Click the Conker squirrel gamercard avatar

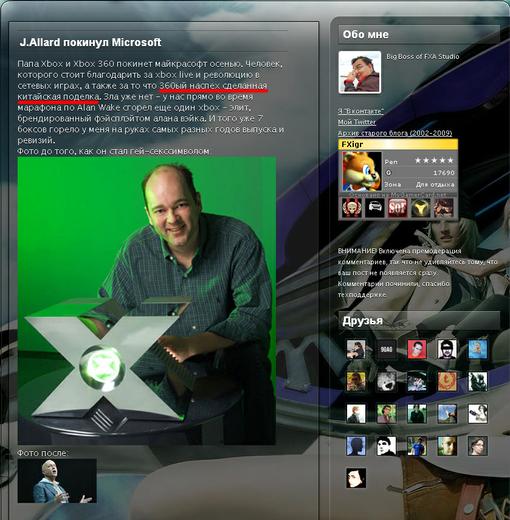(362, 171)
